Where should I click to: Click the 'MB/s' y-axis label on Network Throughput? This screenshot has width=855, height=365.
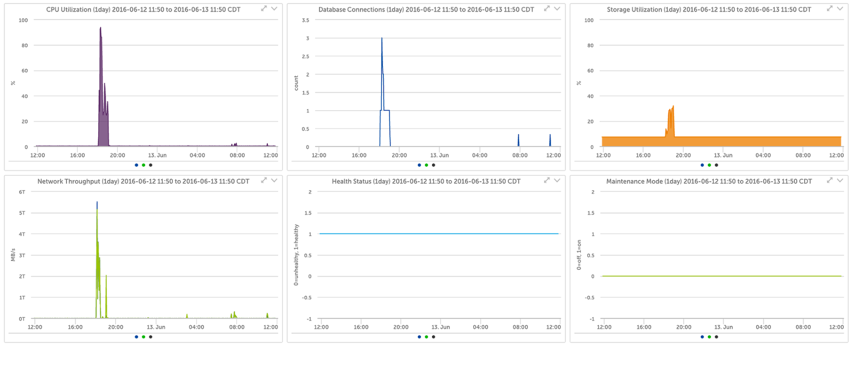[13, 255]
